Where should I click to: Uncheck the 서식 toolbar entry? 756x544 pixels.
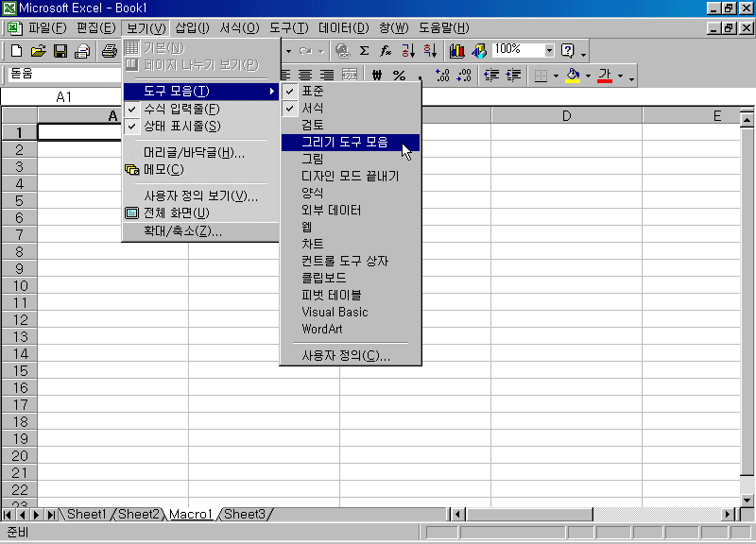(x=351, y=108)
